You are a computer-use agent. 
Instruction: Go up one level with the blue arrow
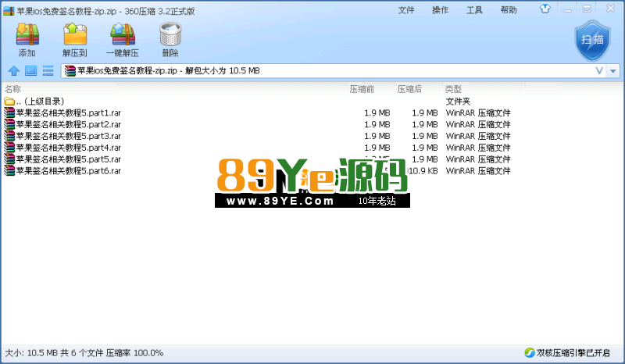[x=14, y=71]
